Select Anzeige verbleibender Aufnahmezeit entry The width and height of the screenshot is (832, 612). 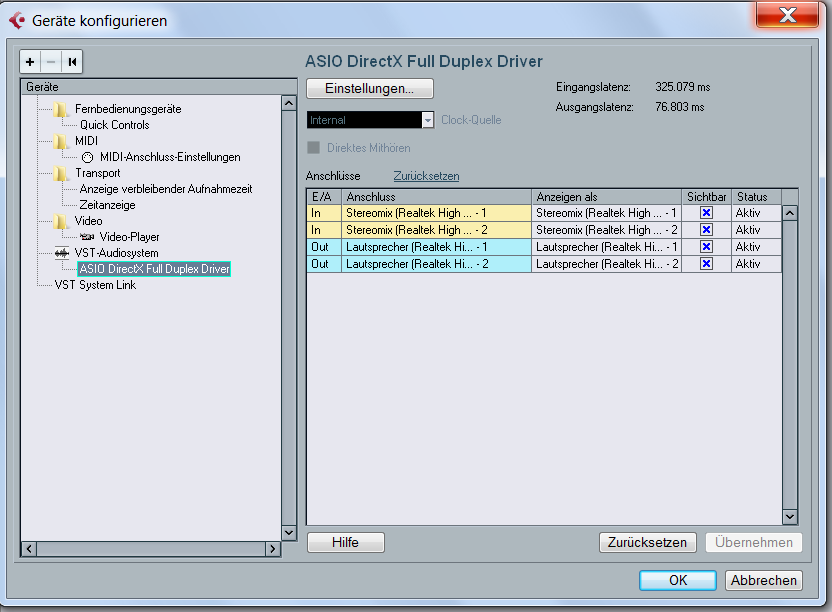(166, 189)
